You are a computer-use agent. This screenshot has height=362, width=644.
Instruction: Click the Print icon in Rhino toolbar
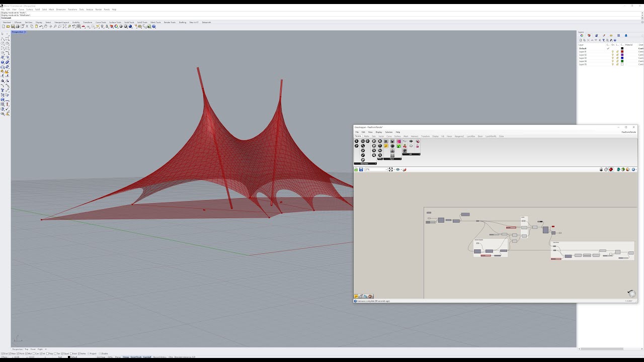click(18, 26)
